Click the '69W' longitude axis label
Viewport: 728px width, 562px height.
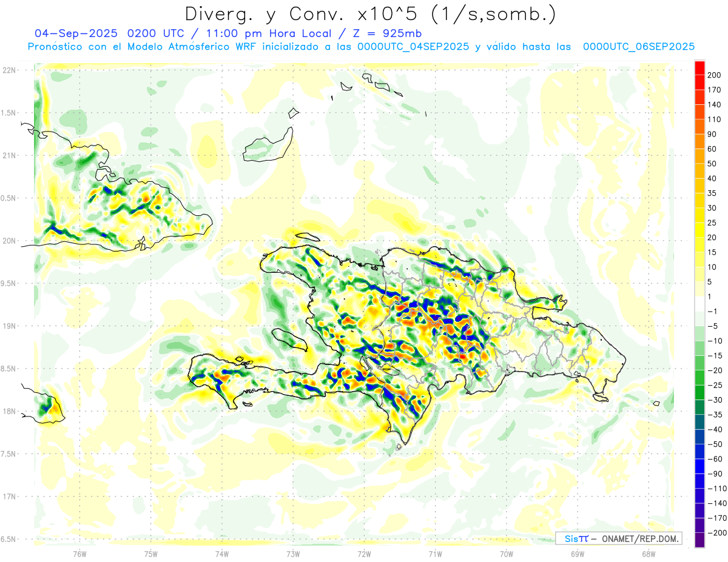coord(578,554)
